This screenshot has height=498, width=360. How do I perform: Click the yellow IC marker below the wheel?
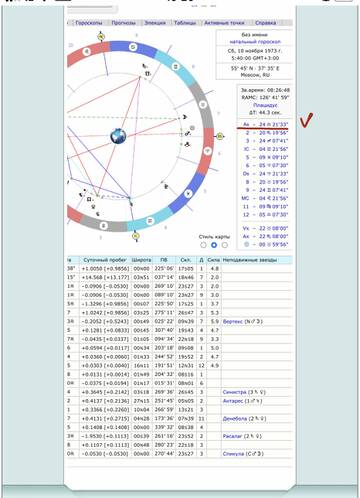[135, 236]
